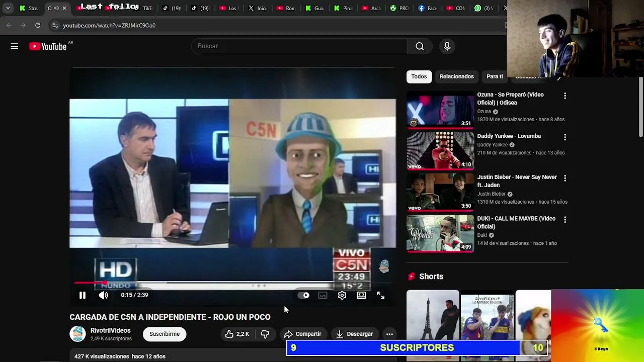View site information icon in address bar

point(55,25)
